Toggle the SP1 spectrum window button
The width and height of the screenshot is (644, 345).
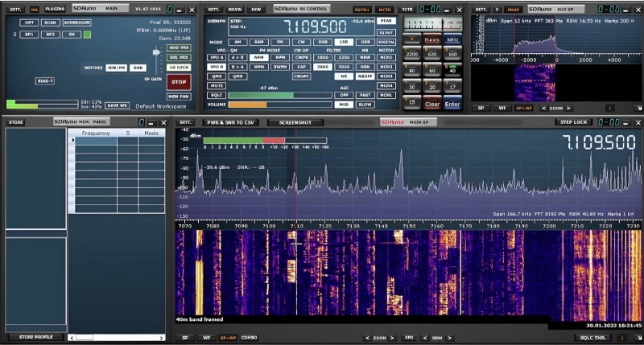point(29,35)
